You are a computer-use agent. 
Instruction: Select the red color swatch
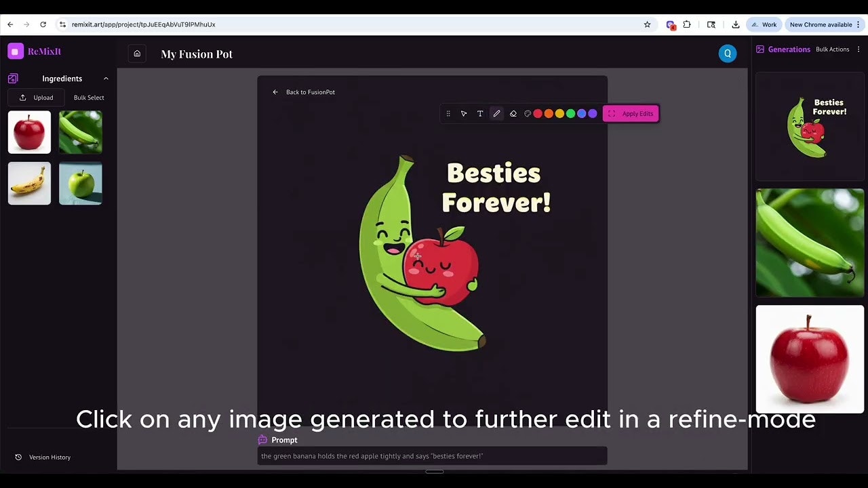(x=538, y=113)
